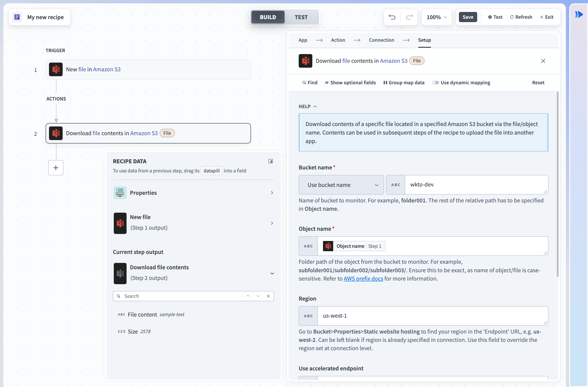Go to previous search result in Recipe Data
588x387 pixels.
(248, 296)
